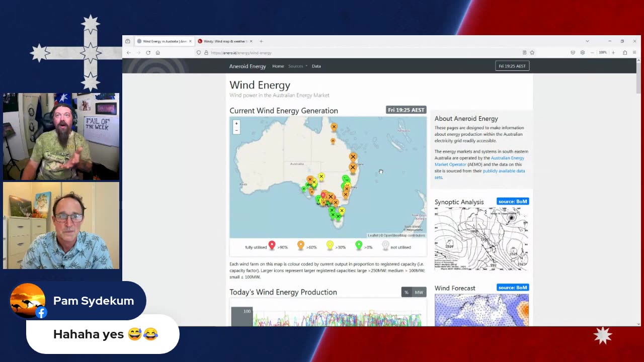Open Australian Energy Market Operator link
The image size is (644, 362).
coord(479,161)
